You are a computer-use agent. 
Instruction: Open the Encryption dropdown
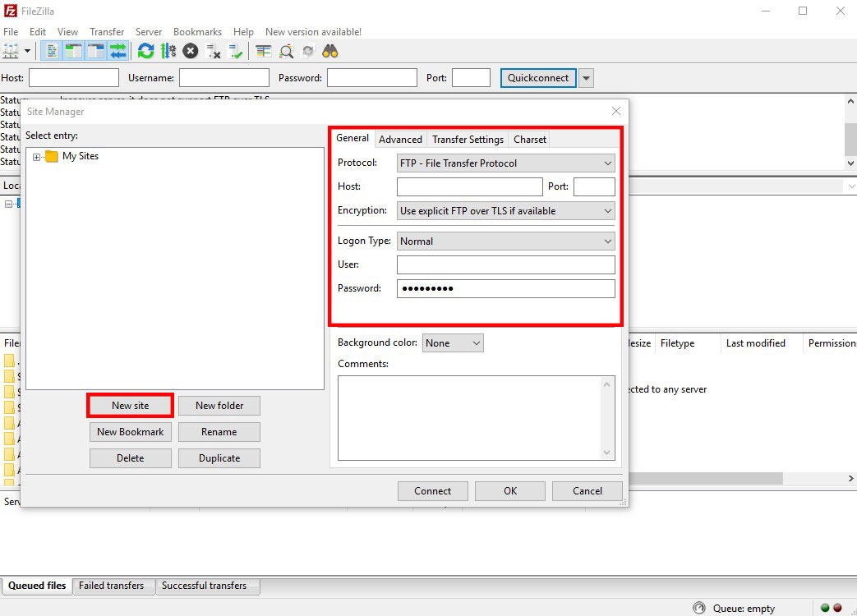tap(505, 211)
